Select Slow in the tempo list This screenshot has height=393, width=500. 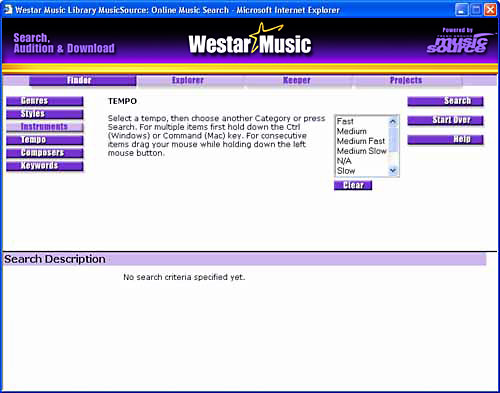(362, 171)
